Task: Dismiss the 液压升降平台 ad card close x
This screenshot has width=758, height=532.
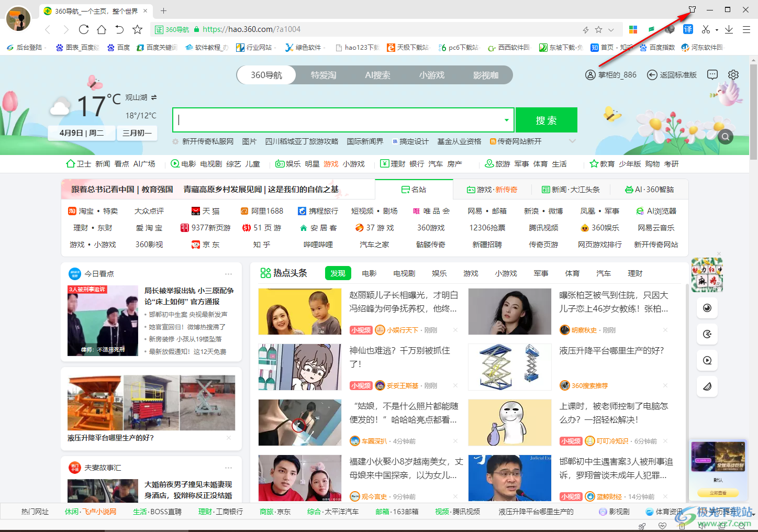Action: (x=229, y=438)
